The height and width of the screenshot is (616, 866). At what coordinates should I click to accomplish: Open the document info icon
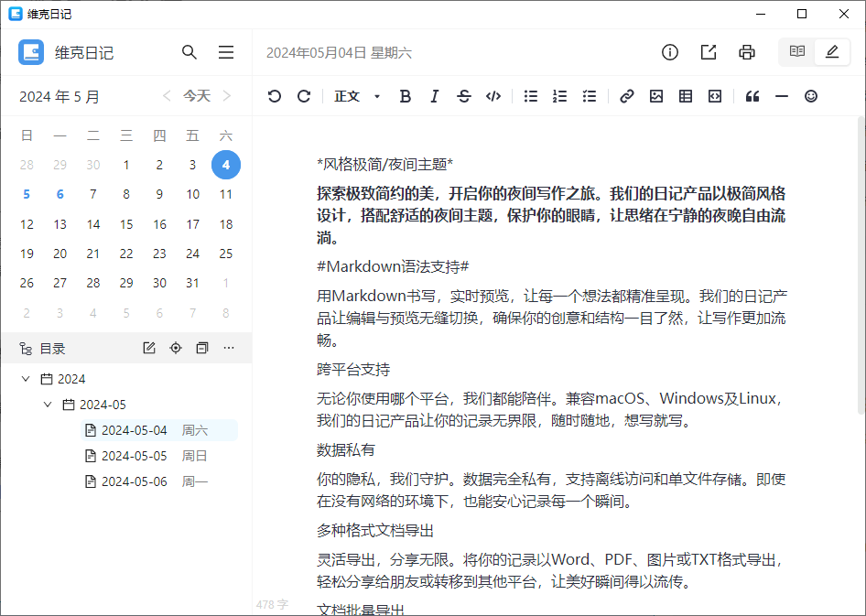point(670,52)
